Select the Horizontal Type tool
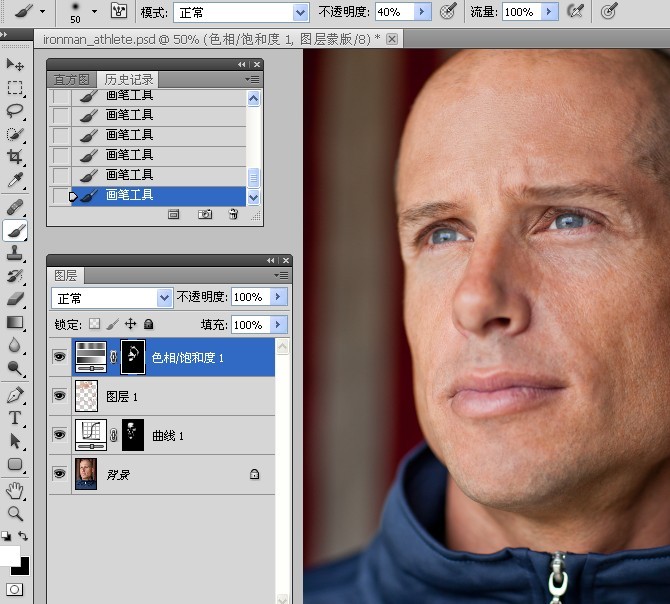Viewport: 670px width, 604px height. click(15, 418)
